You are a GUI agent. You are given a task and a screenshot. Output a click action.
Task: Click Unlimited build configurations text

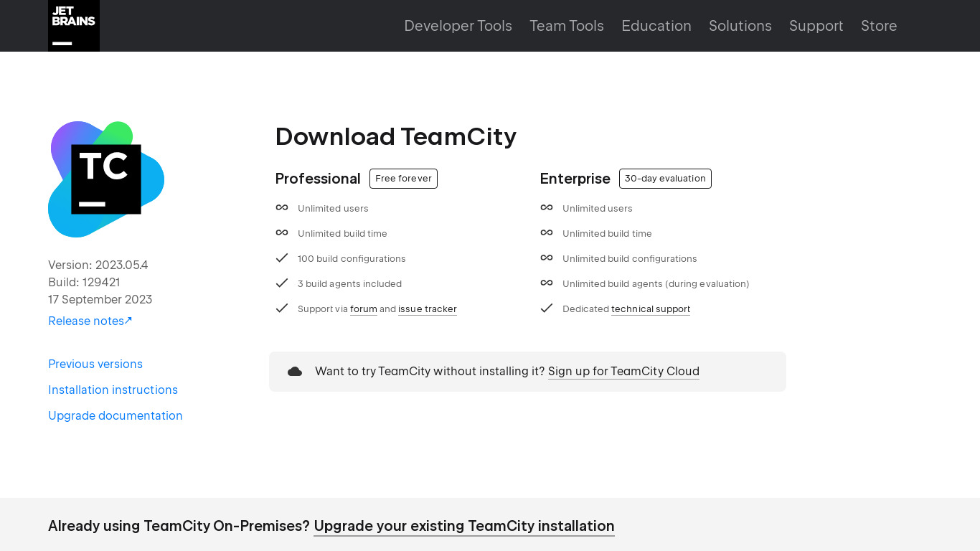(630, 258)
